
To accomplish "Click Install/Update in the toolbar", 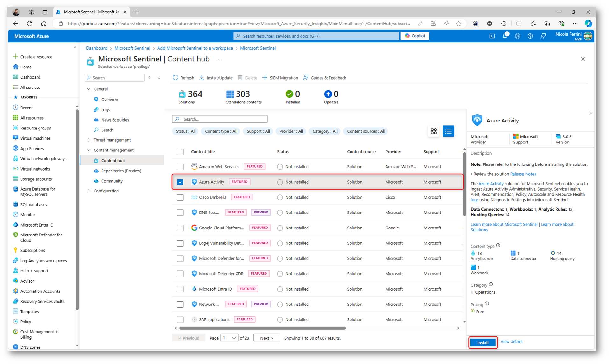I will (216, 78).
